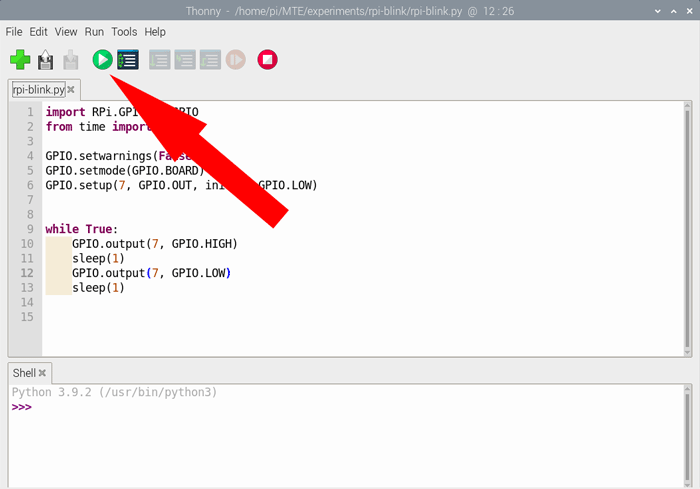Click the green plus New file icon
Screen dimensions: 700x489
click(20, 60)
